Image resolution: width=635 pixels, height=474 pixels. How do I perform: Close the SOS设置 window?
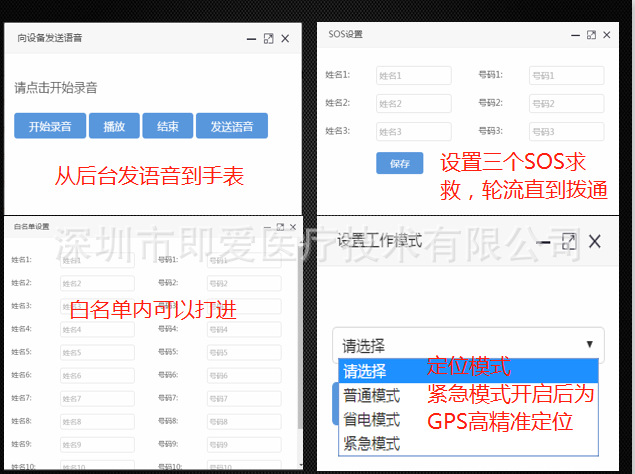pos(607,35)
